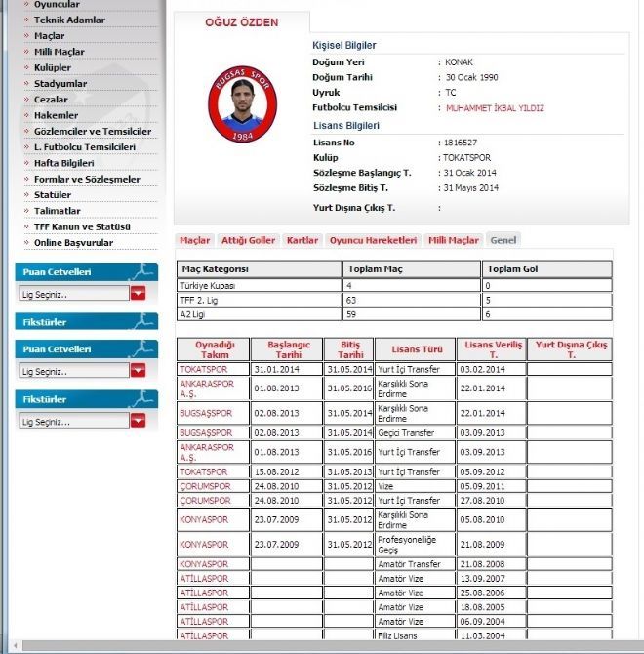Open the bottom Fikstürler red dropdown arrow
The image size is (644, 654).
pyautogui.click(x=138, y=421)
